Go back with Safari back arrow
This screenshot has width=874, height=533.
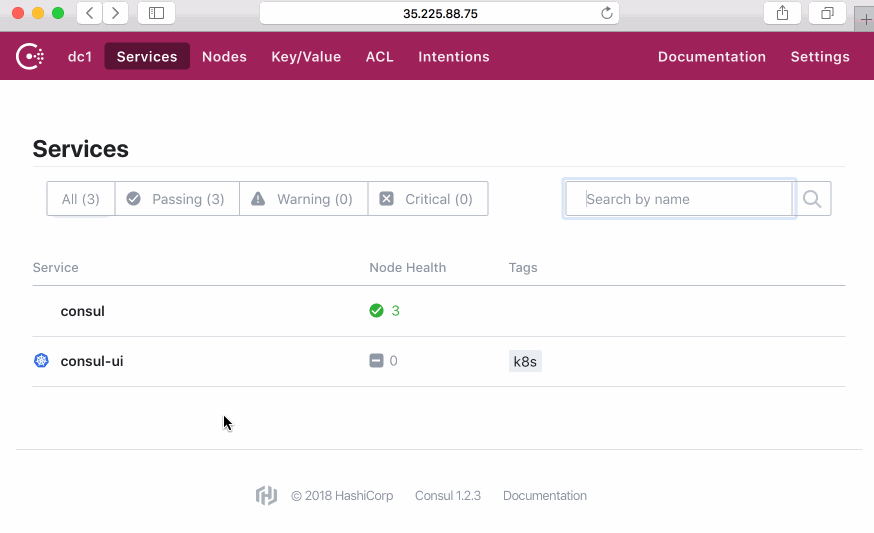(x=89, y=13)
